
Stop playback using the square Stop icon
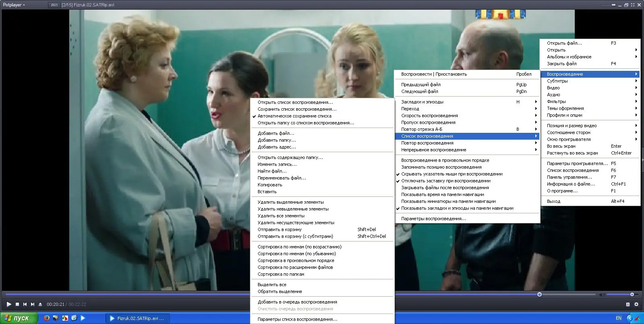point(17,304)
